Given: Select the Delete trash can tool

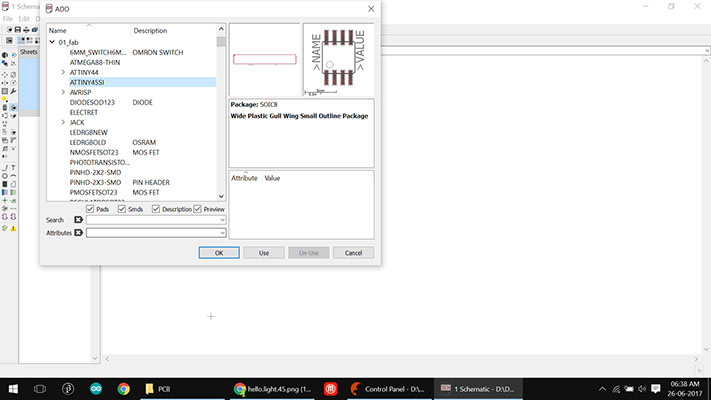Looking at the screenshot, I should 5,107.
